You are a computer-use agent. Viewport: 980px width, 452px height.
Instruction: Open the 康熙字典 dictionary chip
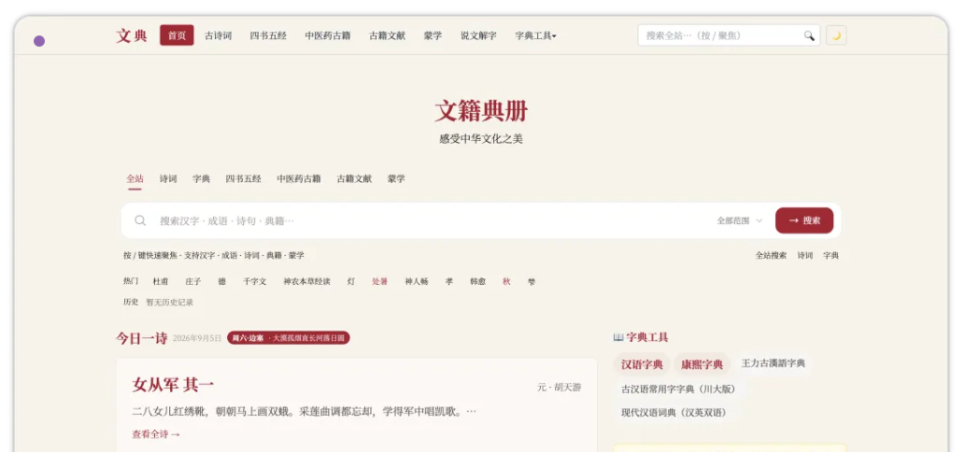click(702, 364)
